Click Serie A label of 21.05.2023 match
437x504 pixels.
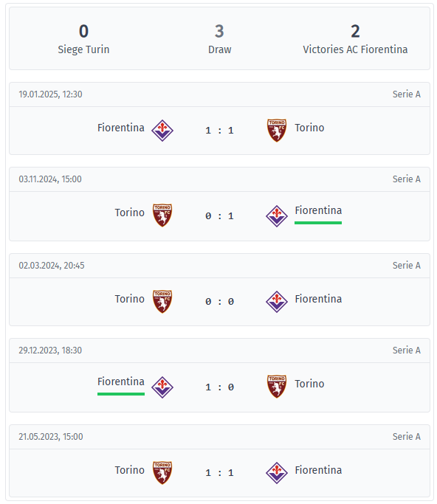407,437
